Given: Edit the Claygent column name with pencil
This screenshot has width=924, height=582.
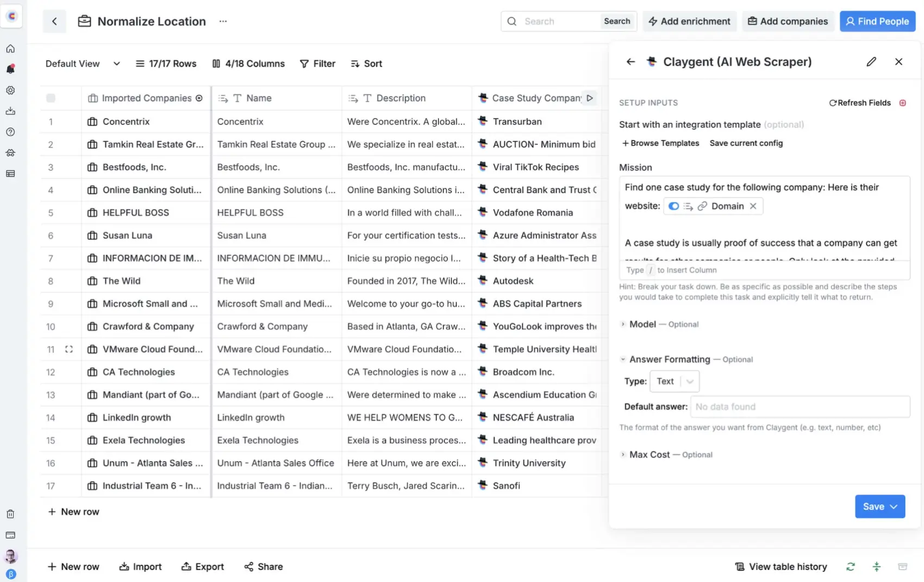Looking at the screenshot, I should tap(871, 61).
